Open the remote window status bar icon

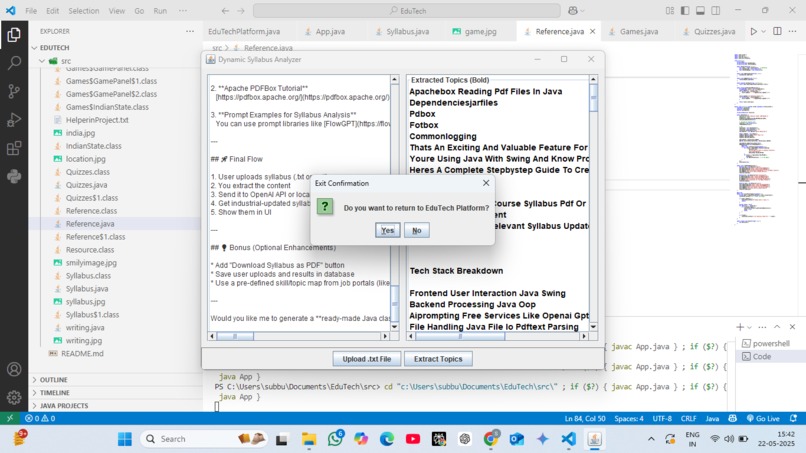tap(10, 419)
